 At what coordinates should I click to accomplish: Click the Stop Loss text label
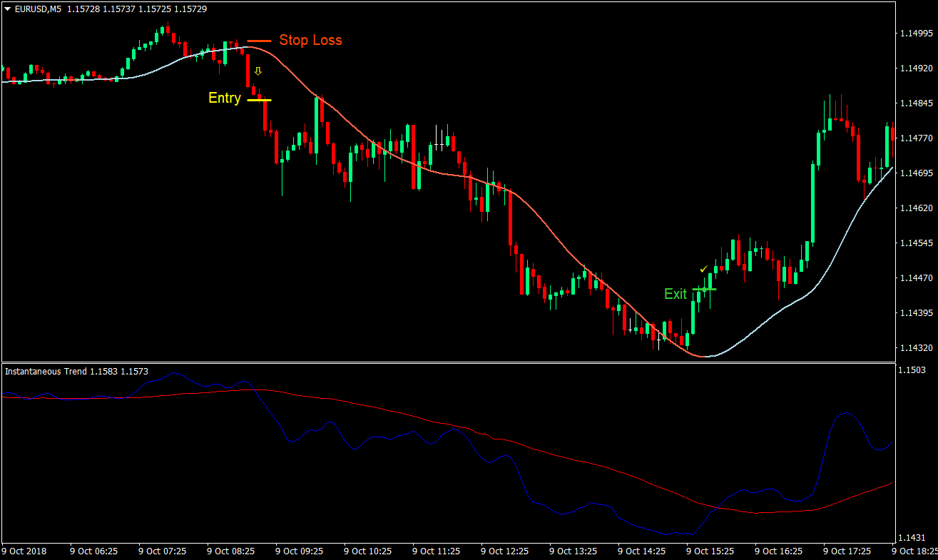click(x=311, y=40)
